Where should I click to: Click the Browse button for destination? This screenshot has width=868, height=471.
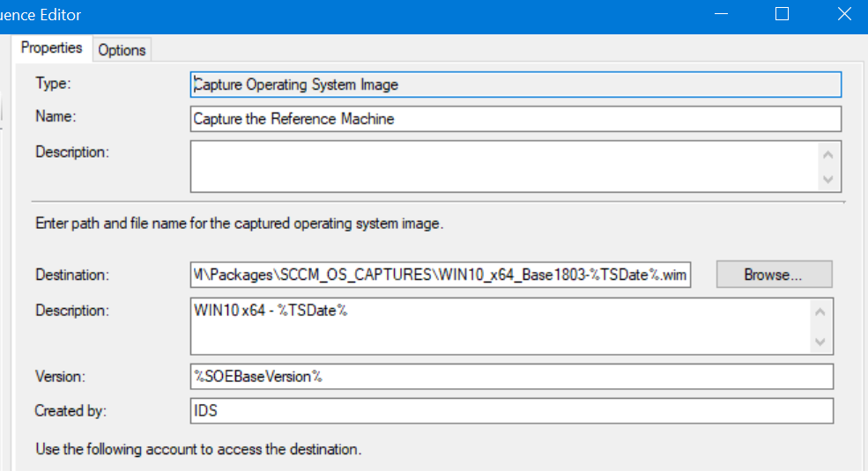point(774,275)
